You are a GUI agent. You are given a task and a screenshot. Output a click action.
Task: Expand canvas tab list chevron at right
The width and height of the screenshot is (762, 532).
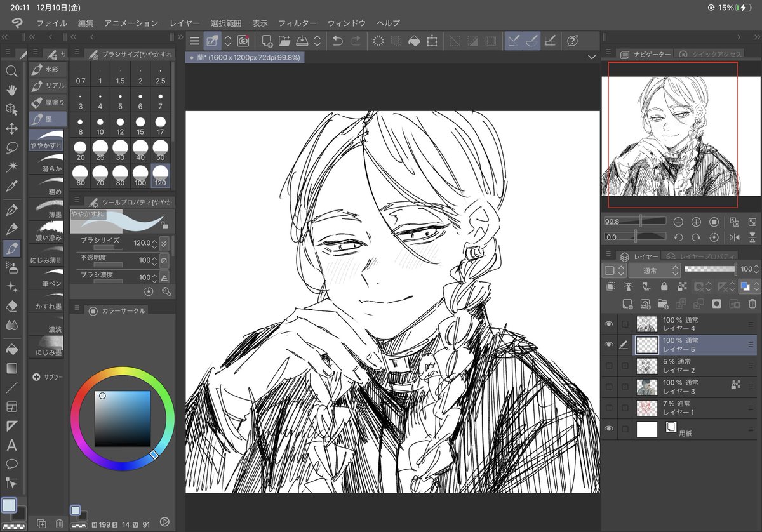coord(592,57)
